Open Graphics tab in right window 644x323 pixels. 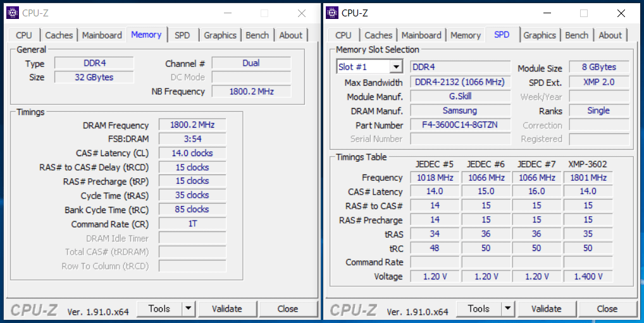(540, 35)
